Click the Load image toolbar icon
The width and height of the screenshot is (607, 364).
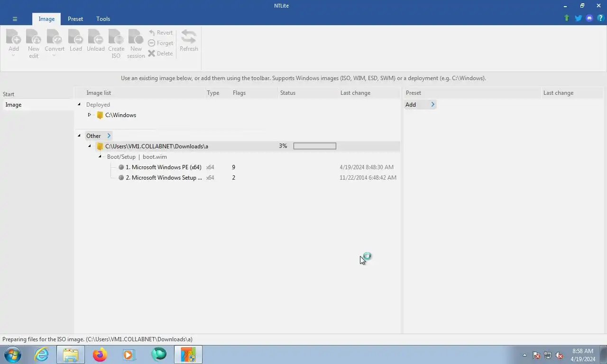[76, 37]
